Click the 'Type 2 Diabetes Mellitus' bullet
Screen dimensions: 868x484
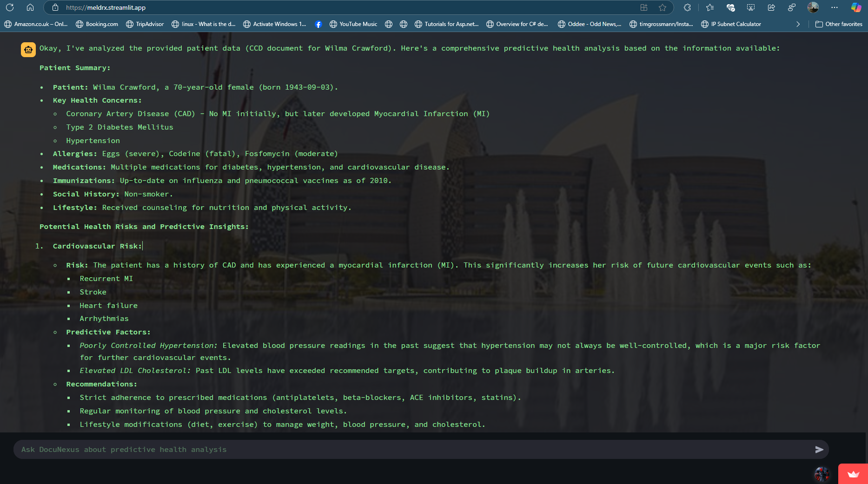[119, 127]
